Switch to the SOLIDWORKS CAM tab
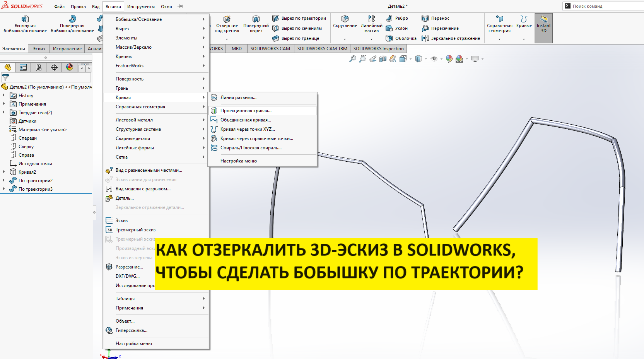The height and width of the screenshot is (359, 644). [270, 48]
